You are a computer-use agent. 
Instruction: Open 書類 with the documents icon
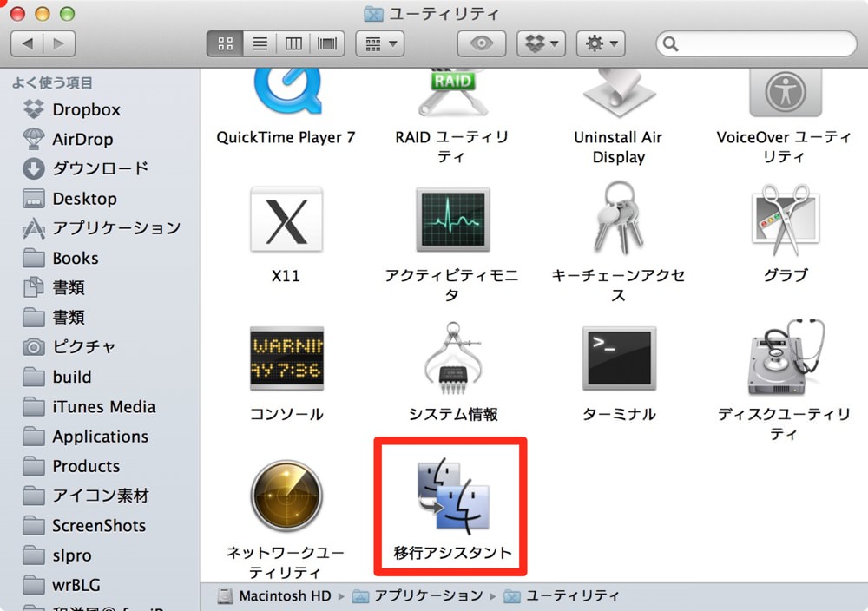pyautogui.click(x=100, y=287)
